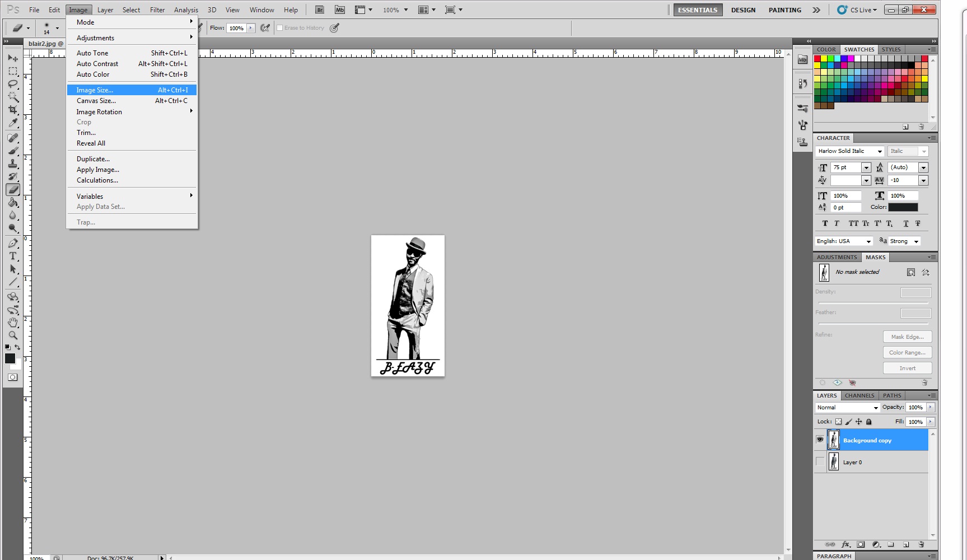
Task: Select the Brush tool
Action: 13,151
